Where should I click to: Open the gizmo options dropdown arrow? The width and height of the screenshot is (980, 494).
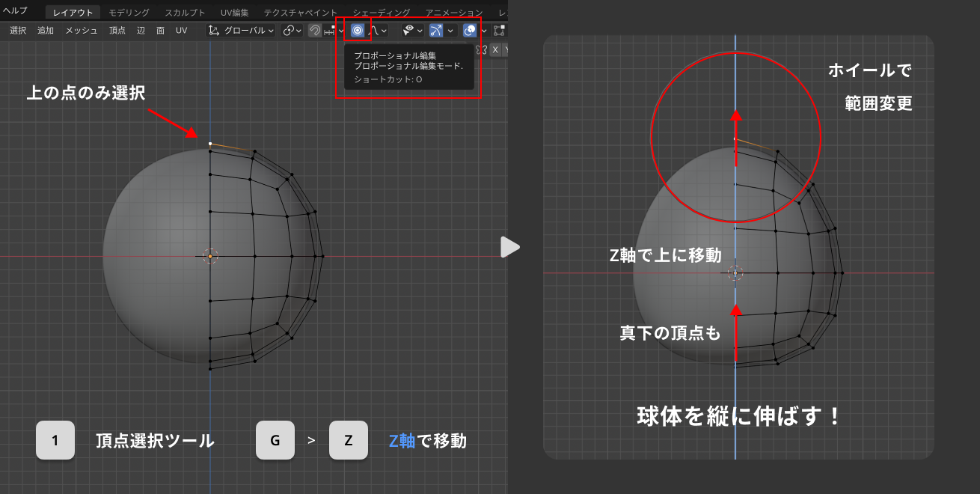(x=450, y=31)
